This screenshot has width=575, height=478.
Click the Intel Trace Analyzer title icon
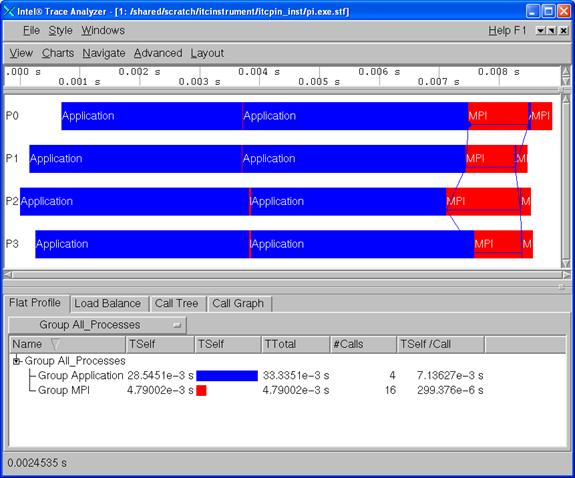tap(9, 11)
